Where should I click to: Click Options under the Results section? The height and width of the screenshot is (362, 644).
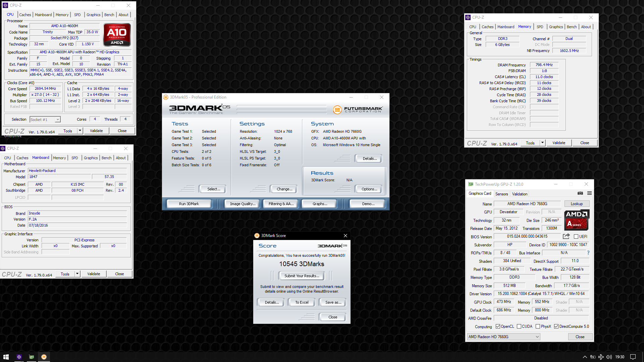pos(369,189)
